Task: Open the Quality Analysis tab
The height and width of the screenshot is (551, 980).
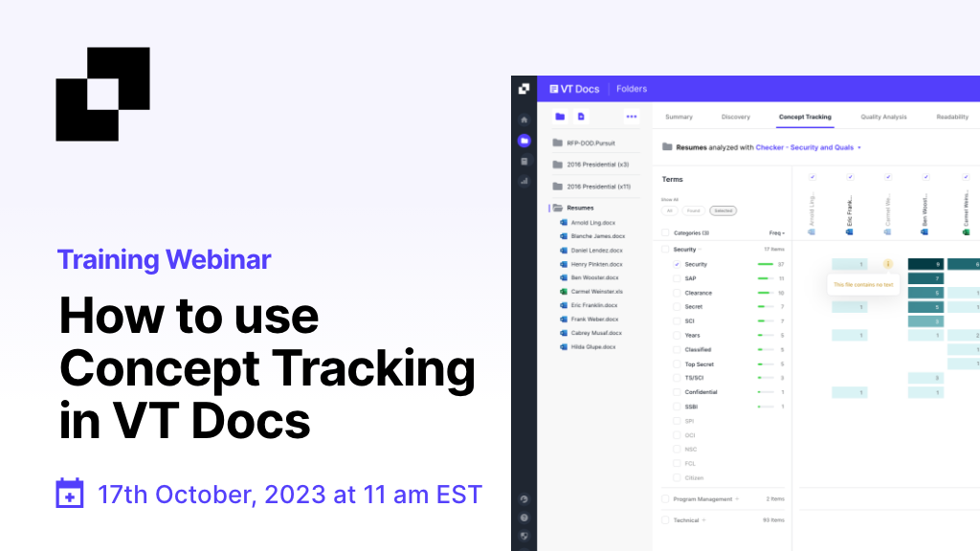Action: coord(883,117)
